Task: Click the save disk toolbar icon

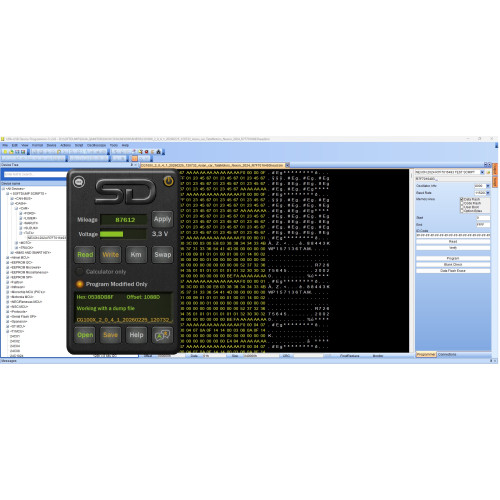Action: (17, 152)
